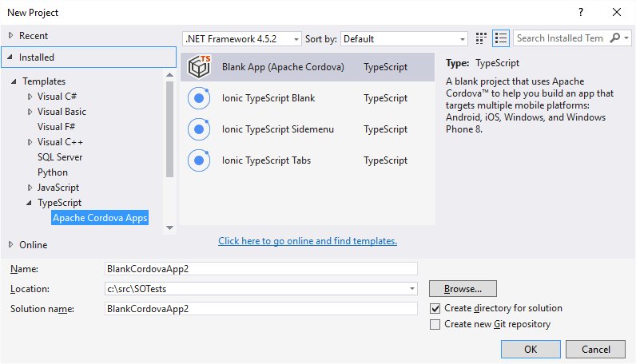Click the template tree scrollbar thumb
This screenshot has height=364, width=636.
[170, 129]
